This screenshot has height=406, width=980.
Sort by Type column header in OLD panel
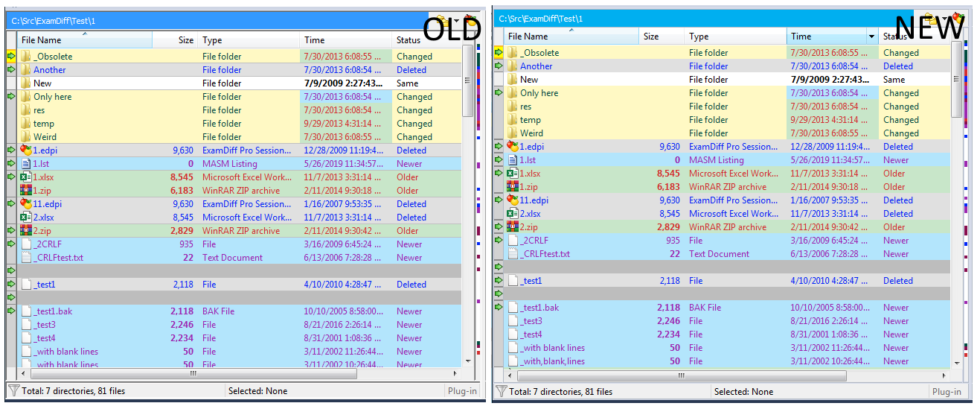coord(249,40)
